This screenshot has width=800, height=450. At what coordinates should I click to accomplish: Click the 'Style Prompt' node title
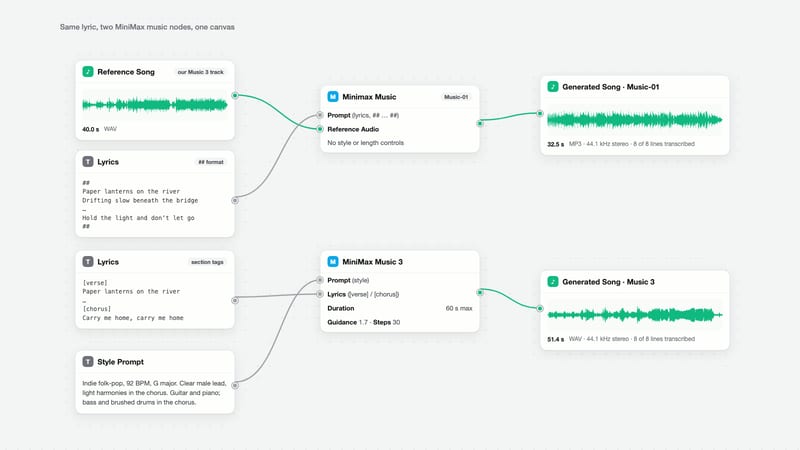tap(120, 362)
